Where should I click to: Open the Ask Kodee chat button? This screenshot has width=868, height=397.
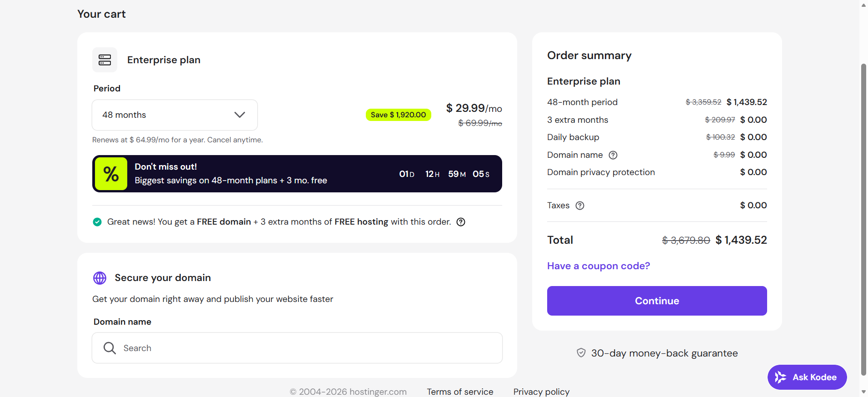807,377
